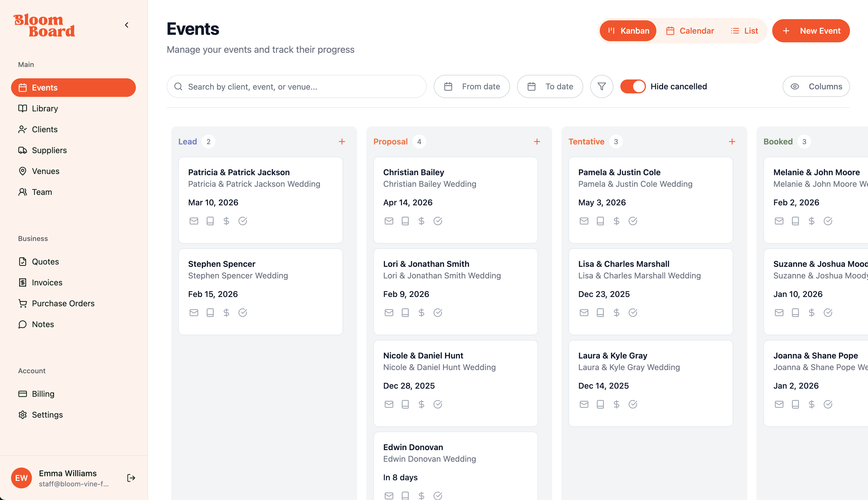868x500 pixels.
Task: Collapse the sidebar using the chevron arrow
Action: click(126, 25)
